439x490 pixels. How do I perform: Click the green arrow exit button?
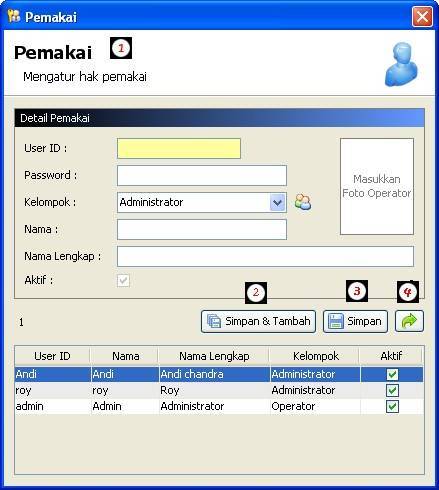coord(409,321)
